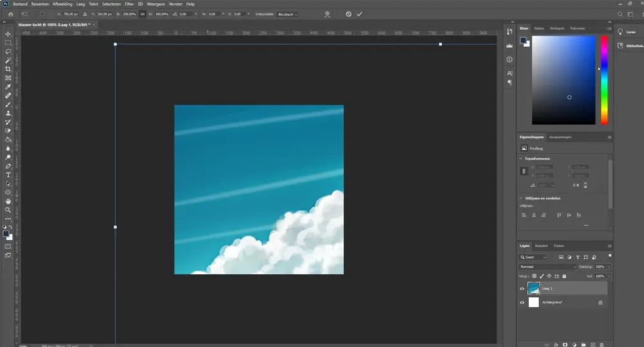Open the Bibliotheken panel button

[x=630, y=46]
